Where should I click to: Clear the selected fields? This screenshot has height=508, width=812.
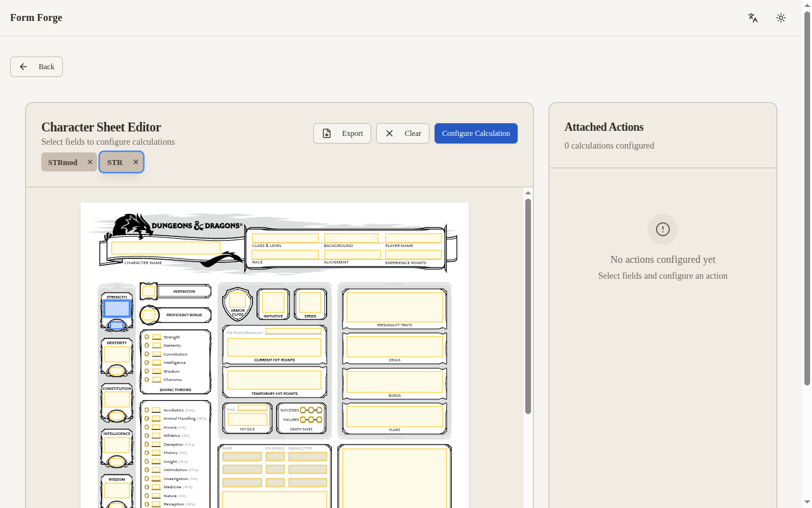403,133
